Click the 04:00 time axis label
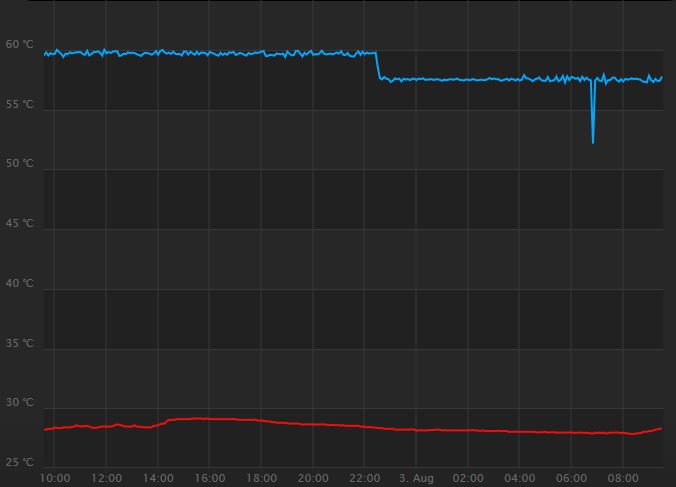Viewport: 676px width, 487px height. (x=520, y=478)
